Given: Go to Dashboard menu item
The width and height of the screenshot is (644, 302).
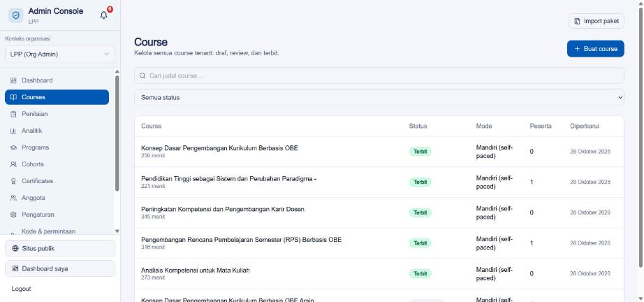Looking at the screenshot, I should (x=57, y=80).
